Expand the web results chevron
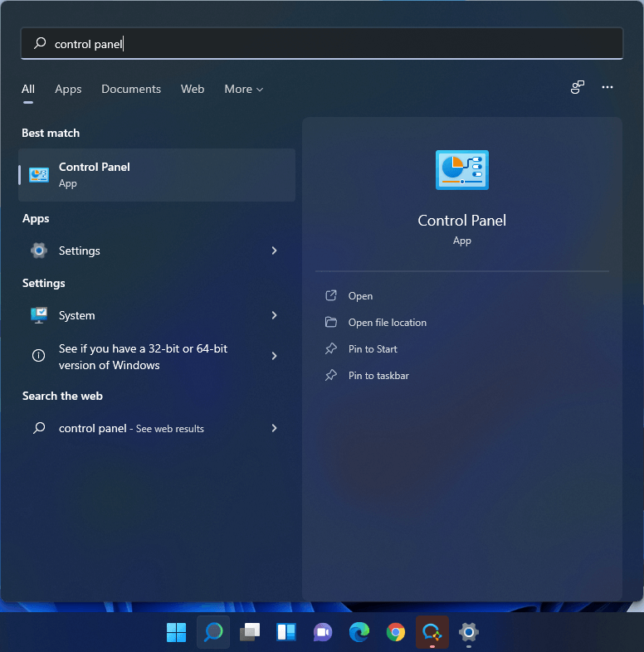 tap(274, 428)
